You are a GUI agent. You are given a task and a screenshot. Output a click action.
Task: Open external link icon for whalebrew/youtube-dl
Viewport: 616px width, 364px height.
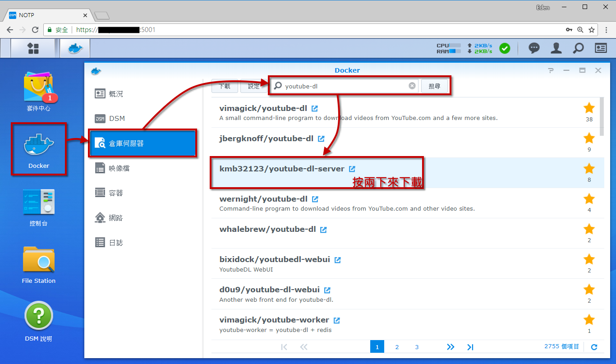323,229
